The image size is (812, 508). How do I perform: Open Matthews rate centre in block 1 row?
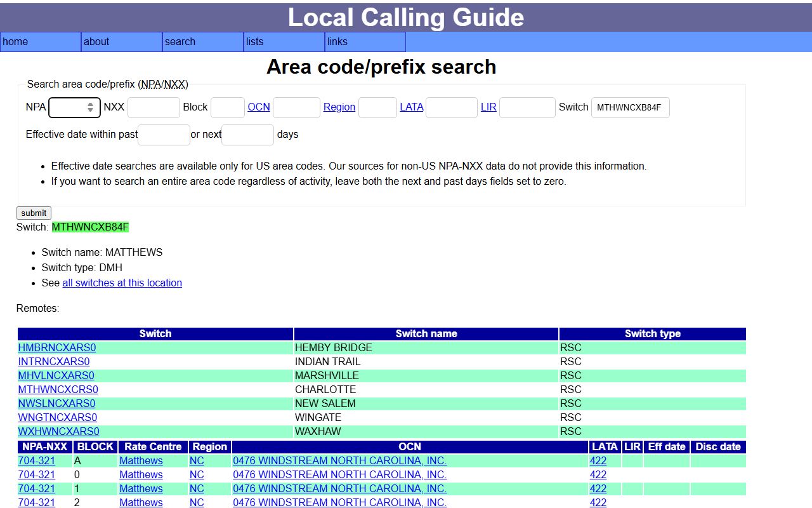141,489
